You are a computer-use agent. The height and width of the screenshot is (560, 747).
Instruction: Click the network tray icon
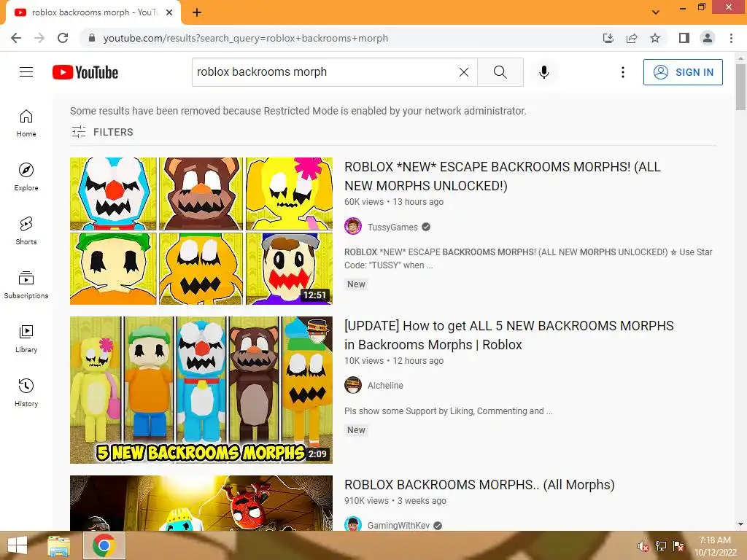(660, 546)
